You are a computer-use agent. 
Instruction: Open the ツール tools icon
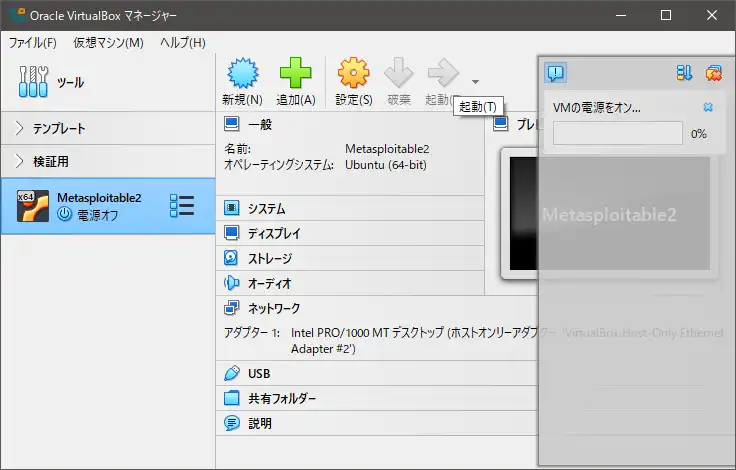[x=33, y=83]
